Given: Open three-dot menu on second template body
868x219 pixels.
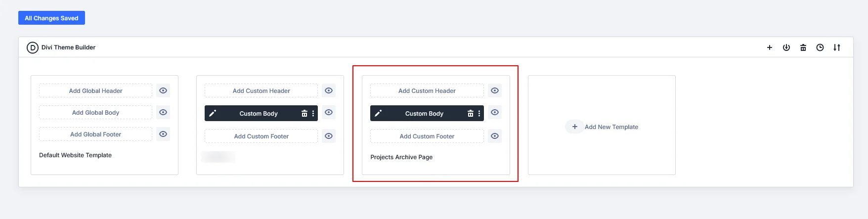Looking at the screenshot, I should tap(313, 113).
